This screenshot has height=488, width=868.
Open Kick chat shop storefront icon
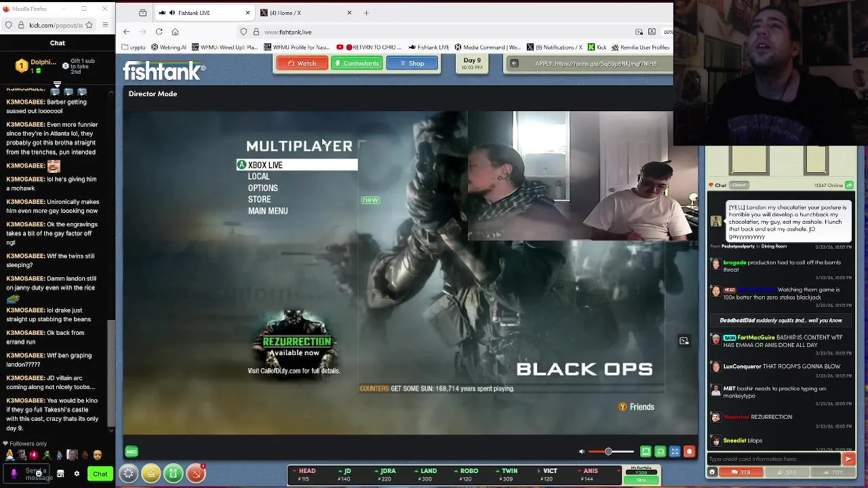tap(60, 474)
